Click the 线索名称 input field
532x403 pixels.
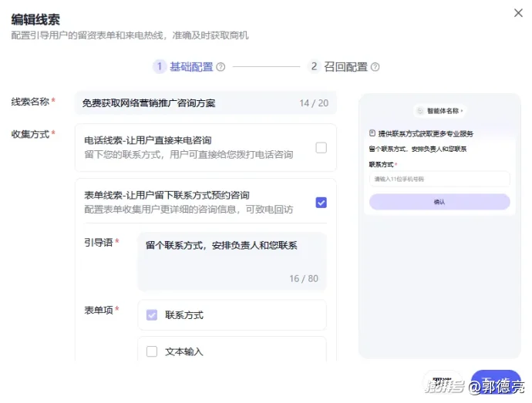tap(185, 103)
